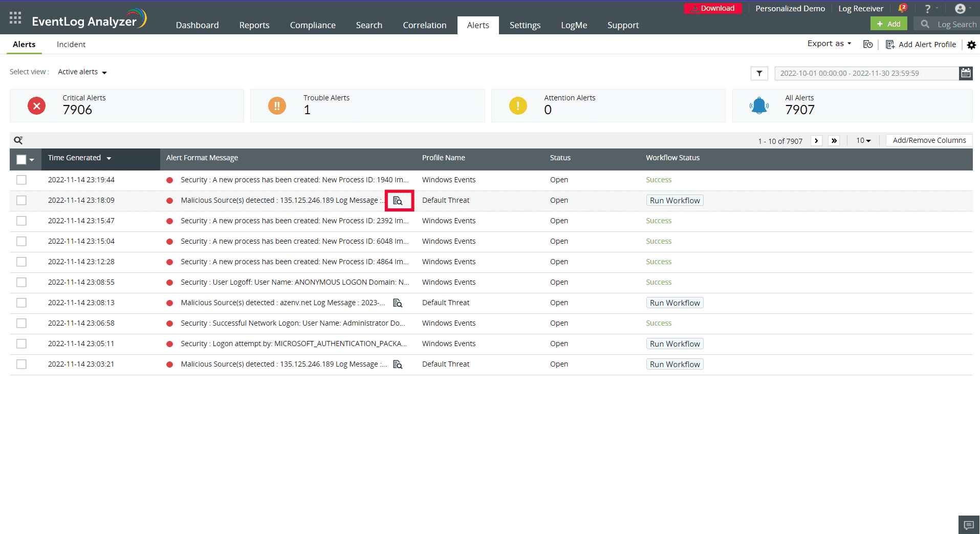Click the All Alerts blue bell icon

pos(759,106)
